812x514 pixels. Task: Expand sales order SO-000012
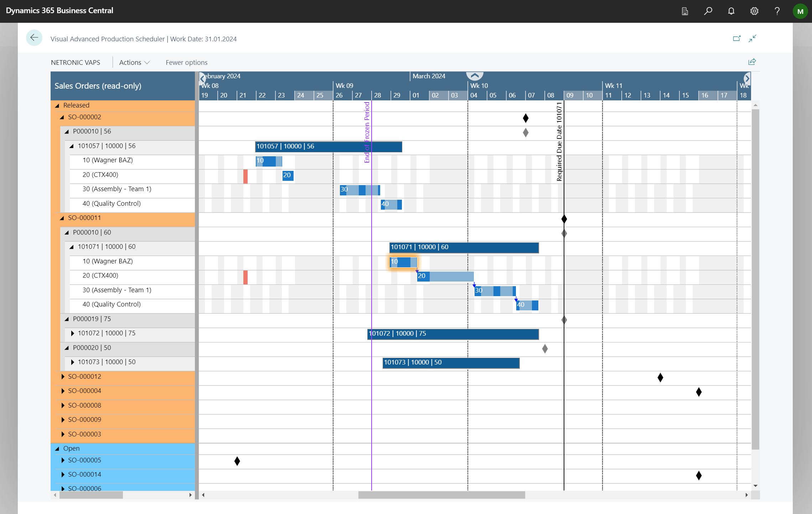[63, 376]
